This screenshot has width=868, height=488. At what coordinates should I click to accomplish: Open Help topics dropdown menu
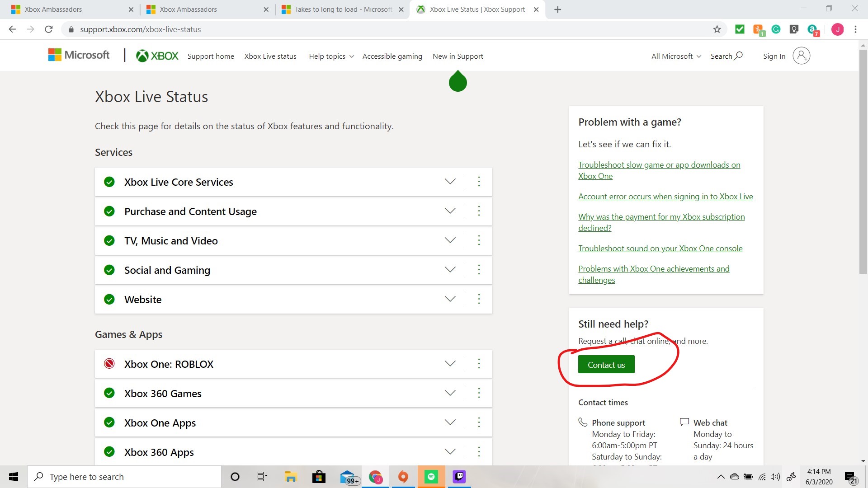(331, 56)
